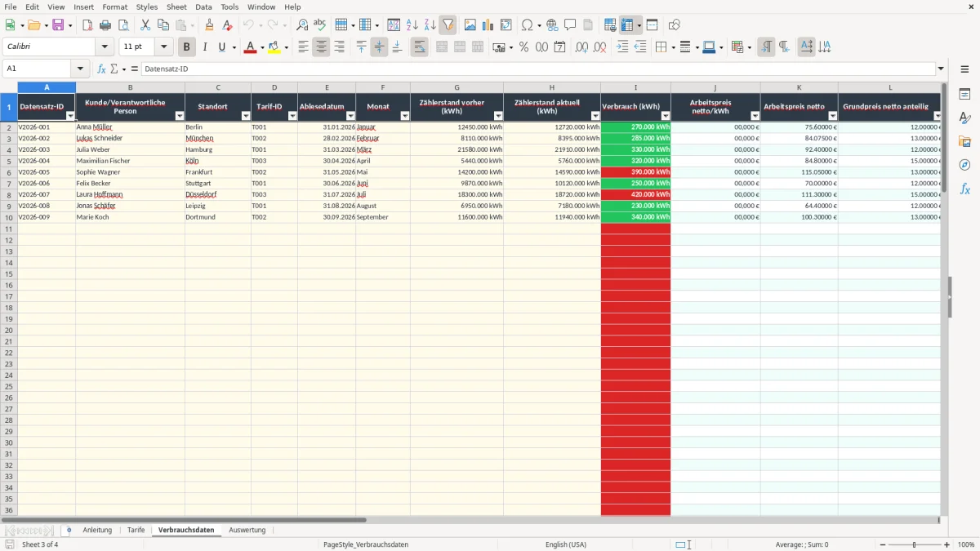This screenshot has width=980, height=551.
Task: Open the Format menu
Action: (x=115, y=7)
